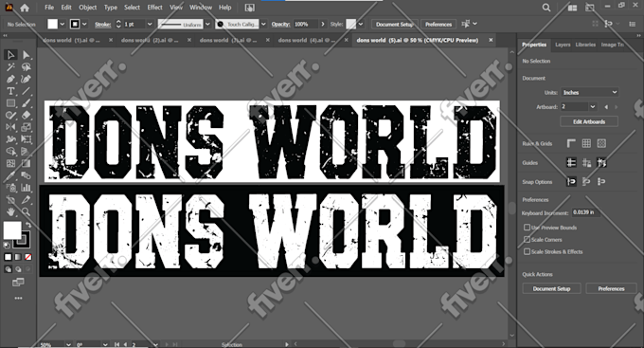Select the Scale tool
This screenshot has height=348, width=644.
coord(27,127)
